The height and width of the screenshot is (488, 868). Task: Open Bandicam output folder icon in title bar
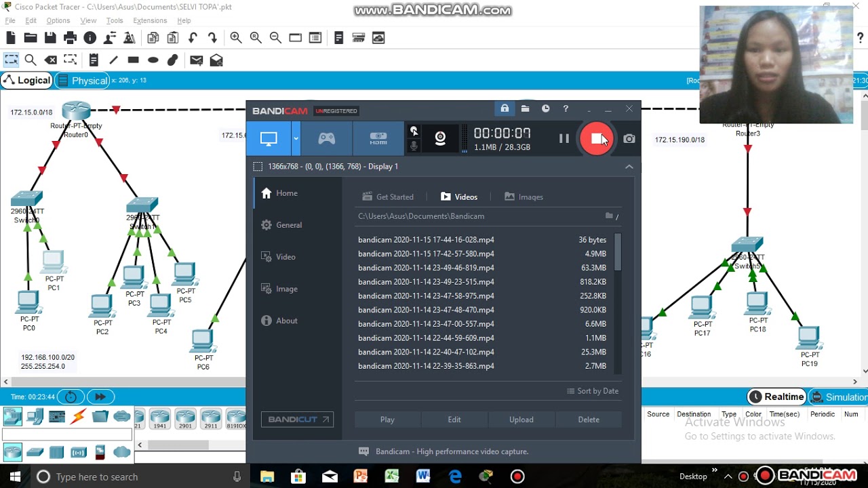[525, 108]
